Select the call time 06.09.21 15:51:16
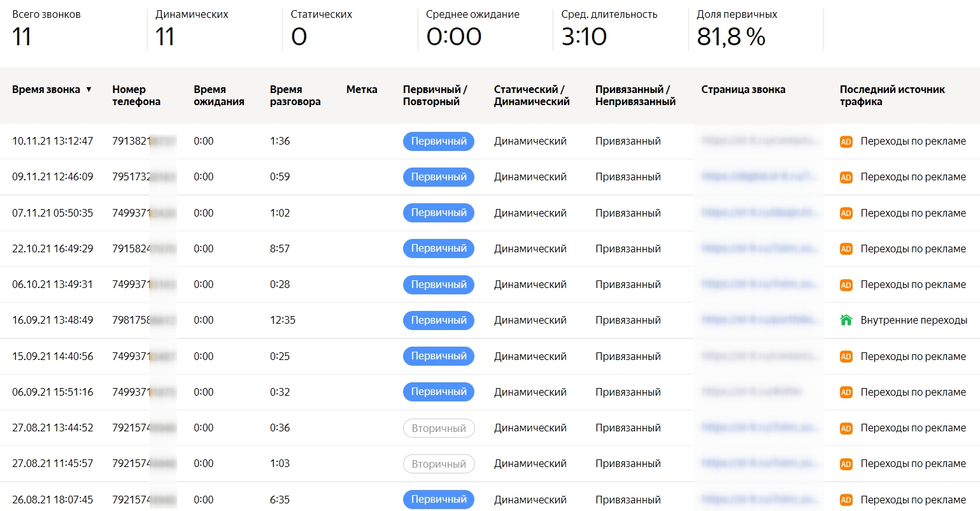980x511 pixels. click(53, 392)
